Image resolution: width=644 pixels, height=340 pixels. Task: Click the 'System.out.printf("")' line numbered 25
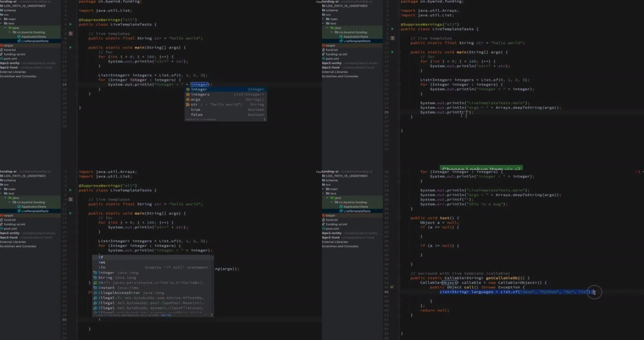click(x=446, y=112)
